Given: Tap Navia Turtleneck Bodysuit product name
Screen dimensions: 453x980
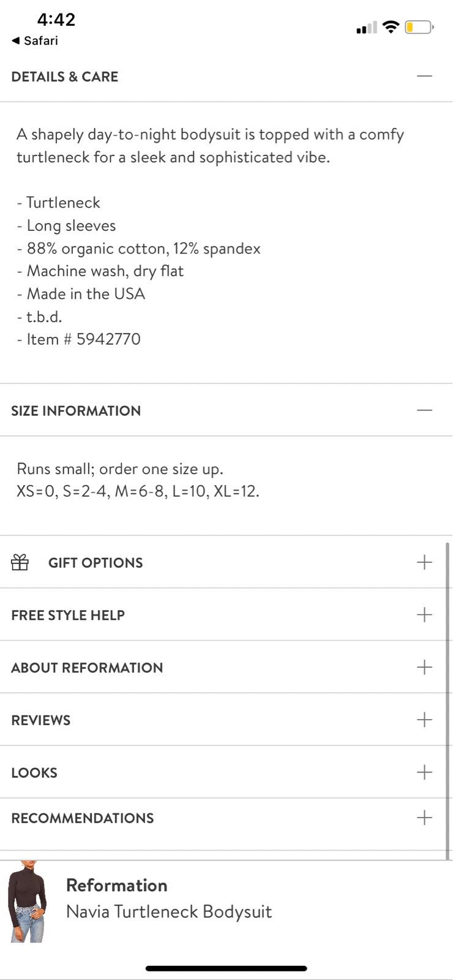Looking at the screenshot, I should [x=169, y=912].
